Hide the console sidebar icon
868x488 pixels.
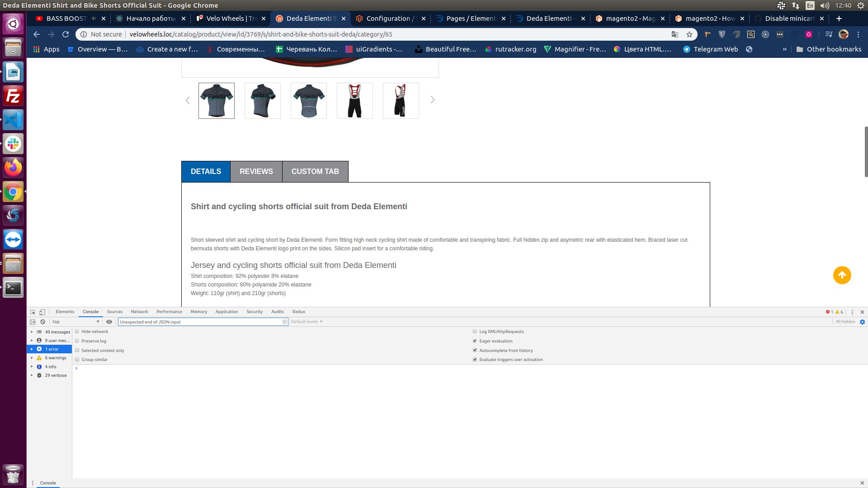[x=33, y=322]
